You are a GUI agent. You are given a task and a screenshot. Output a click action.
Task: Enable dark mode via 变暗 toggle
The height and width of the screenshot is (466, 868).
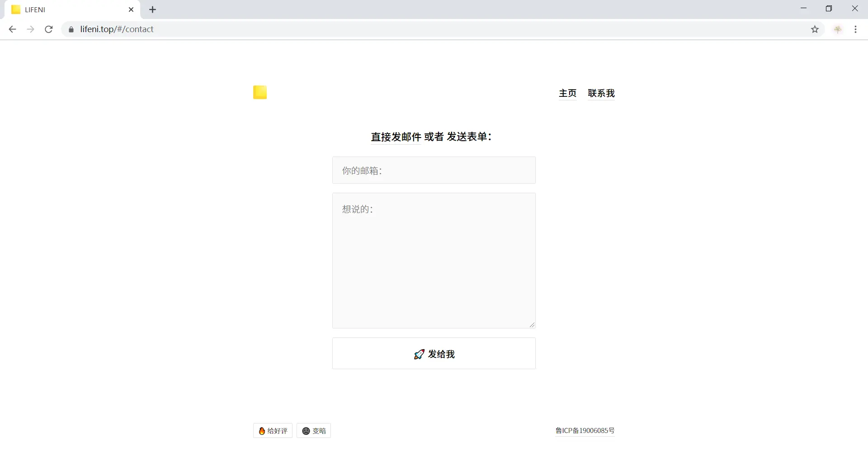pos(314,430)
